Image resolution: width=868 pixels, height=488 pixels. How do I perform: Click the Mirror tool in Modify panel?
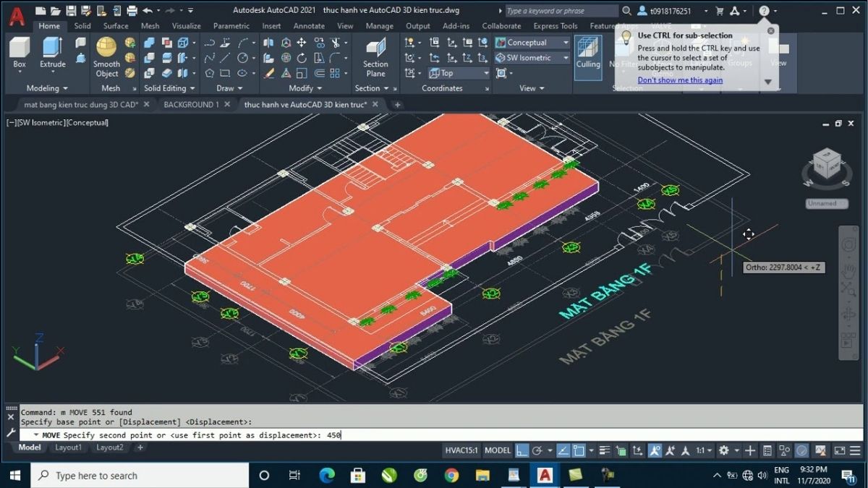268,43
